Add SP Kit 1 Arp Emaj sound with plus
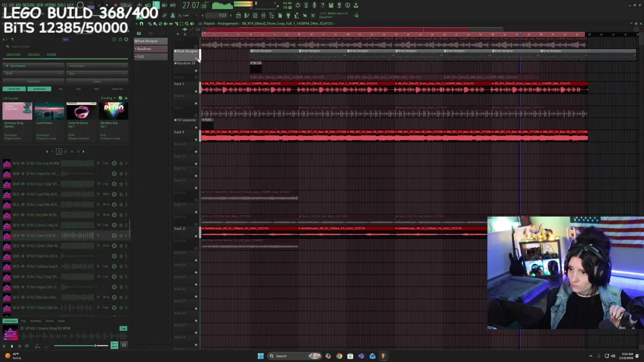 click(114, 163)
